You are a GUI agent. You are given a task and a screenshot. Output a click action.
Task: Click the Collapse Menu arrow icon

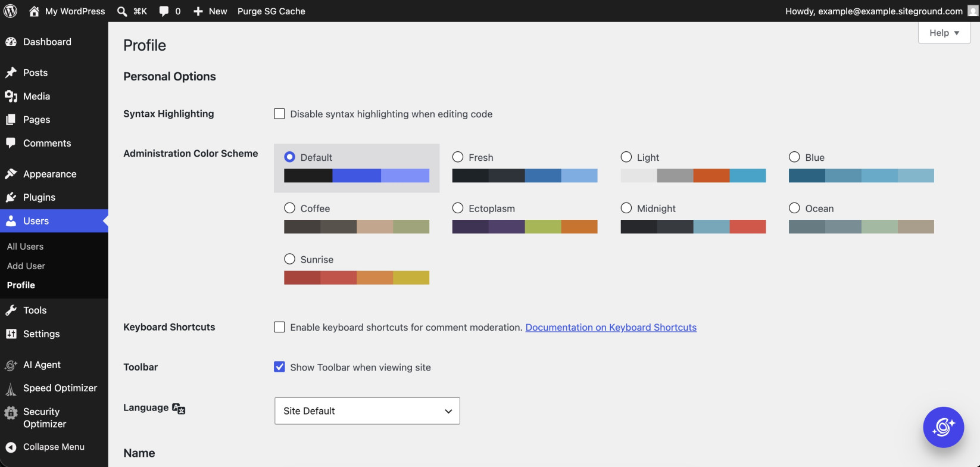coord(11,447)
